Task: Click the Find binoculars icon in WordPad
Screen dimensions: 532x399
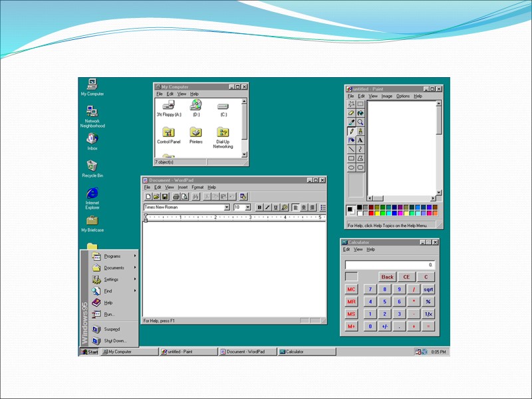Action: (196, 196)
